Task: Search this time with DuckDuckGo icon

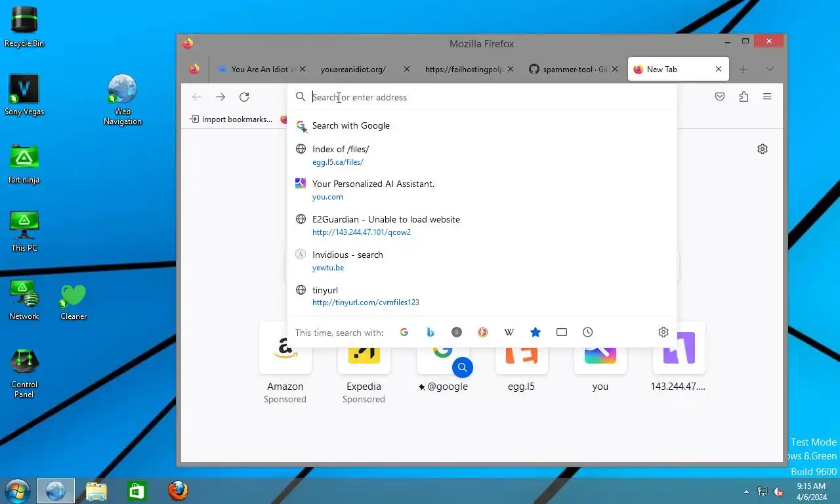Action: pos(483,332)
